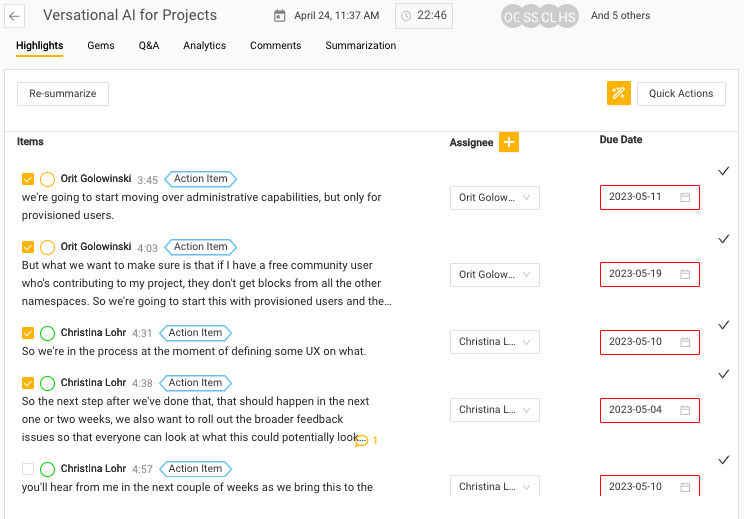The height and width of the screenshot is (519, 744).
Task: Click checkmark beside the 3:45 action item
Action: coord(724,171)
